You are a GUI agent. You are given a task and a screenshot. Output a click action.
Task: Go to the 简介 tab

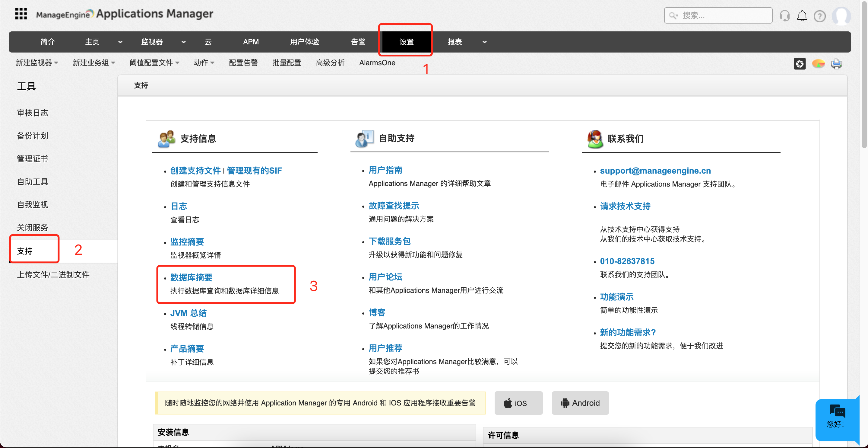[48, 42]
